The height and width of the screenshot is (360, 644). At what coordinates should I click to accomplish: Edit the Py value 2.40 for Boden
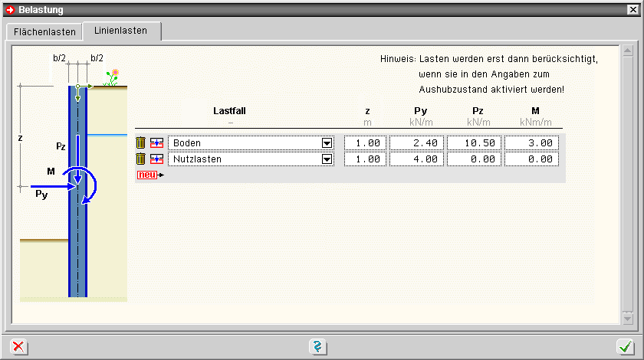click(x=416, y=142)
